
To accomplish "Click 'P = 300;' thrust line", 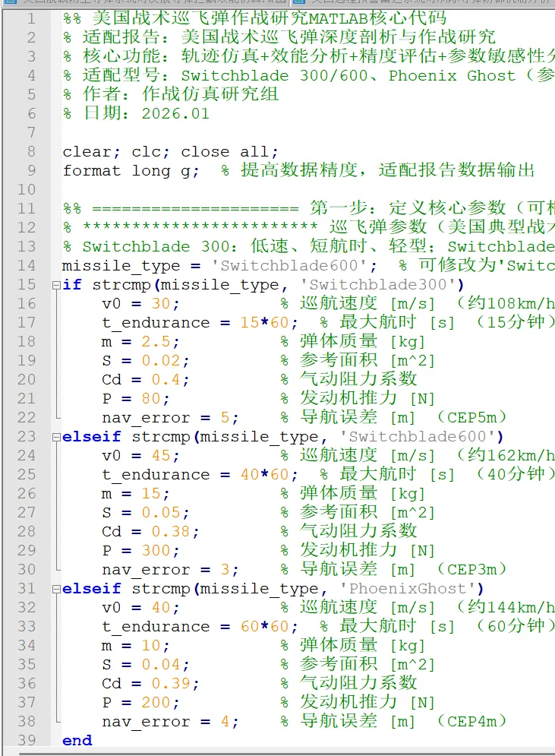I will [x=140, y=551].
